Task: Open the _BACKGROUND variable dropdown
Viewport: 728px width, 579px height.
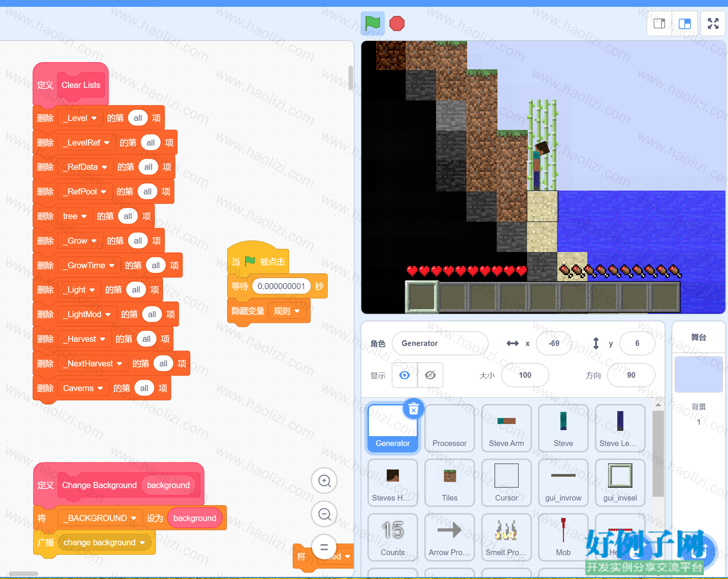Action: (x=100, y=518)
